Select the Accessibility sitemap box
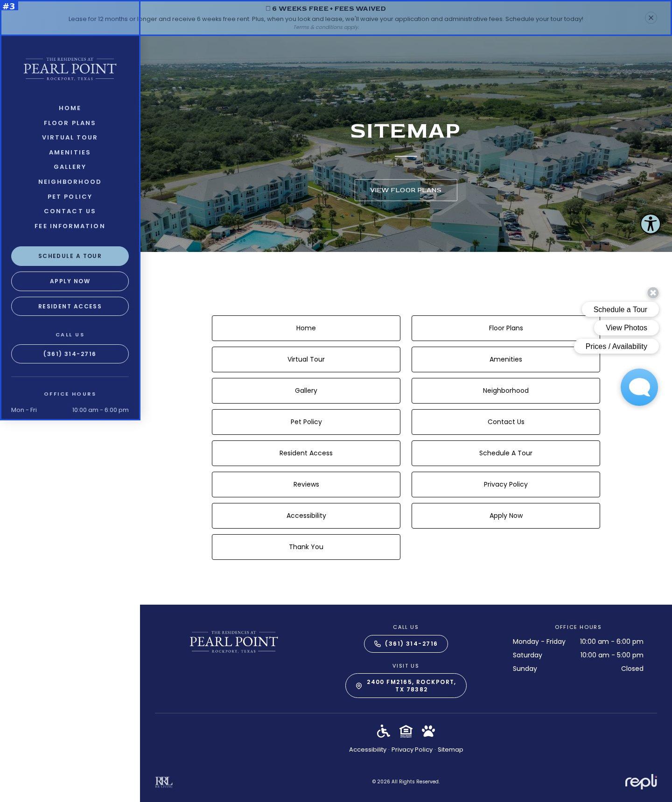 306,516
